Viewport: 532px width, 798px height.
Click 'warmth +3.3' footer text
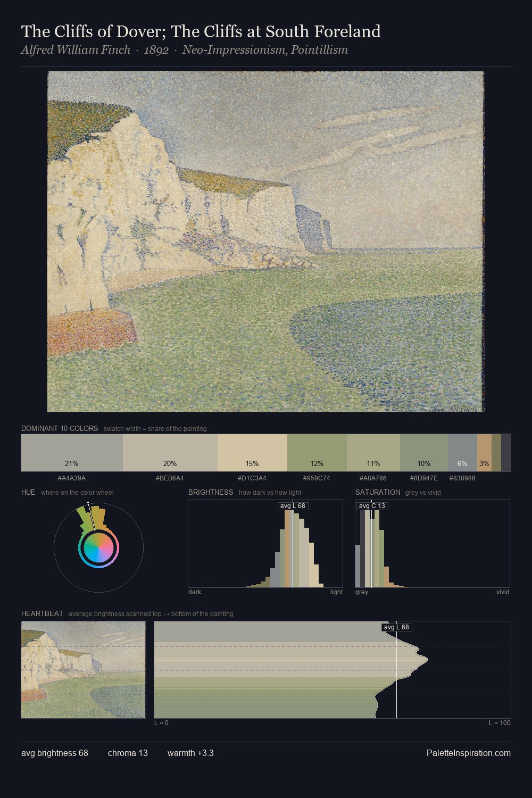click(x=190, y=753)
